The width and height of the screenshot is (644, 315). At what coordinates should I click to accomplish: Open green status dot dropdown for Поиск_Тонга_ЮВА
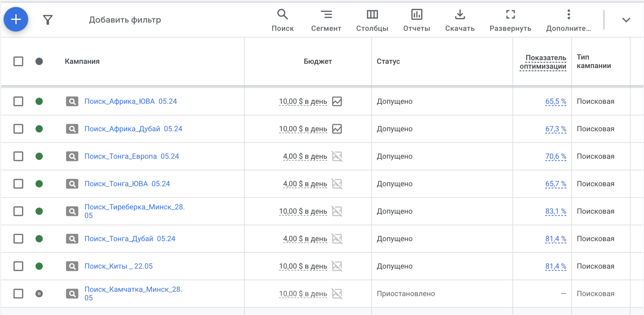(x=39, y=184)
